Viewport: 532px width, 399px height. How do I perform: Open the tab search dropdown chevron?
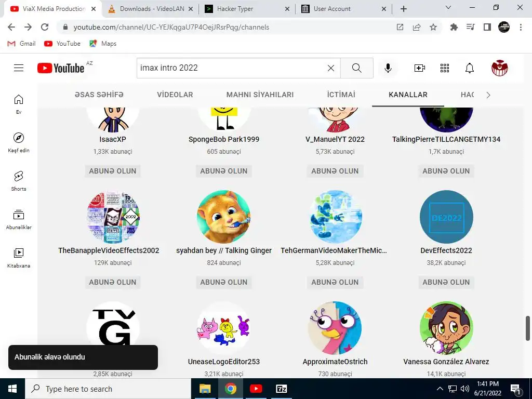448,7
